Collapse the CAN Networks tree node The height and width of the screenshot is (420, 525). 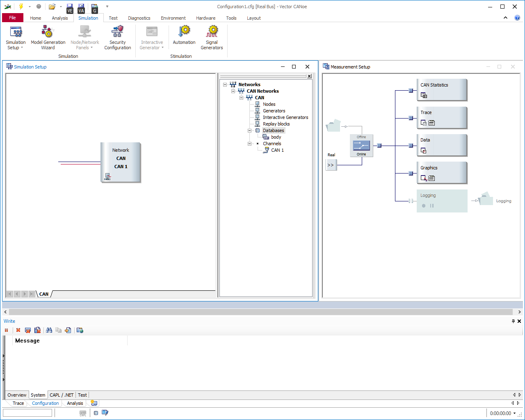(233, 91)
